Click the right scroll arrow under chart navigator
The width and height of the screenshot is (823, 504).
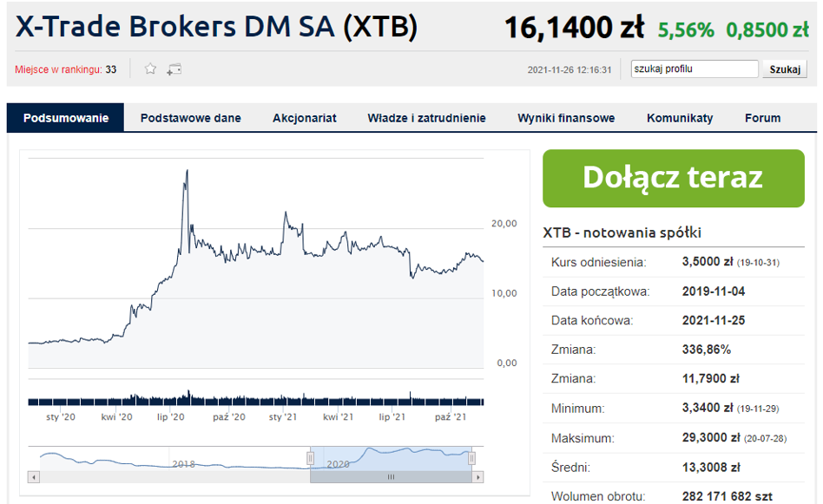pos(477,477)
